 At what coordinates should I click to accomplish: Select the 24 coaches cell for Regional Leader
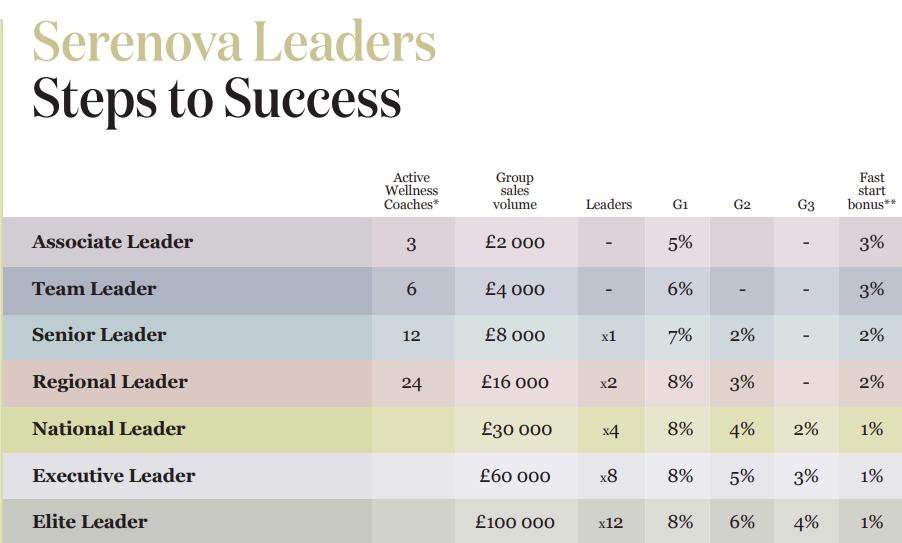point(411,383)
